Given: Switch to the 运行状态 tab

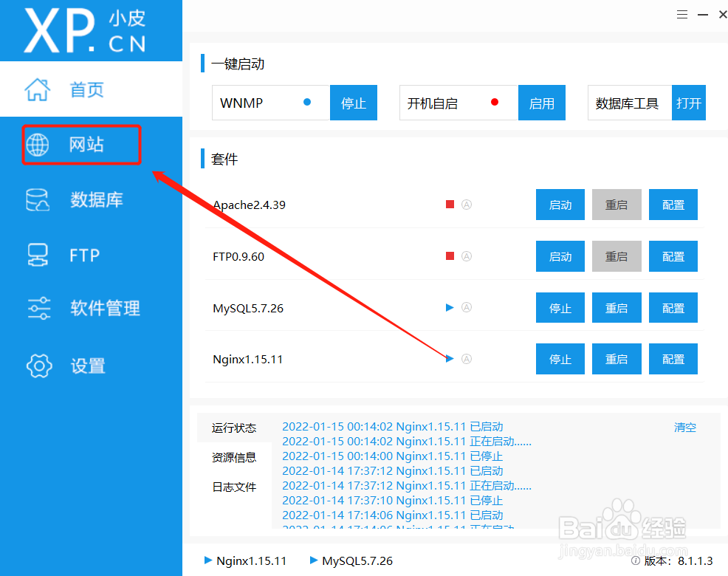Looking at the screenshot, I should click(234, 428).
